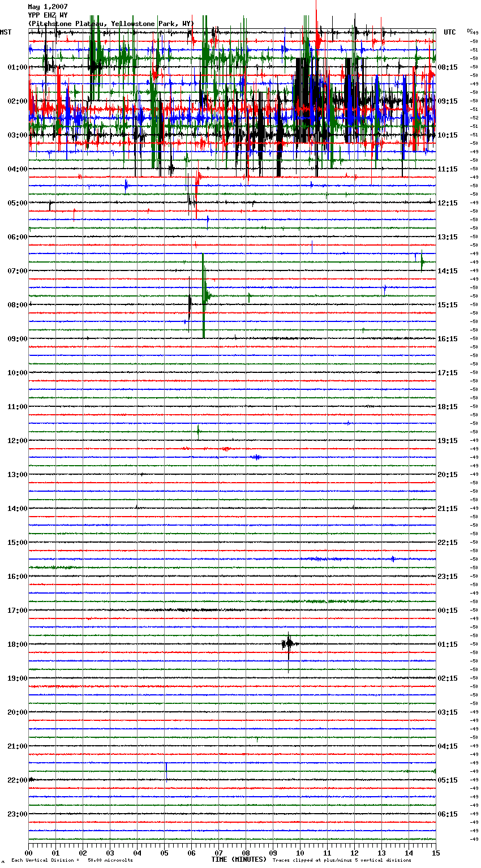The width and height of the screenshot is (481, 868).
Task: Select the 14:00 MST time label
Action: tap(18, 509)
